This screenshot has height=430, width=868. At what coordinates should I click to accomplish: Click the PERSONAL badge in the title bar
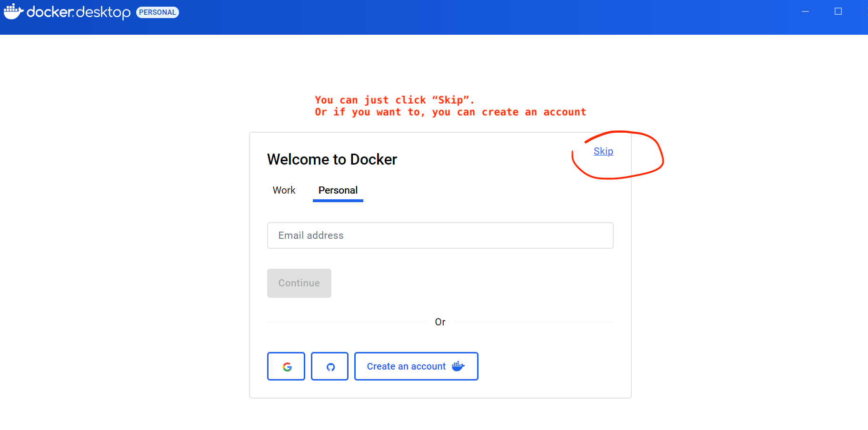(x=158, y=12)
